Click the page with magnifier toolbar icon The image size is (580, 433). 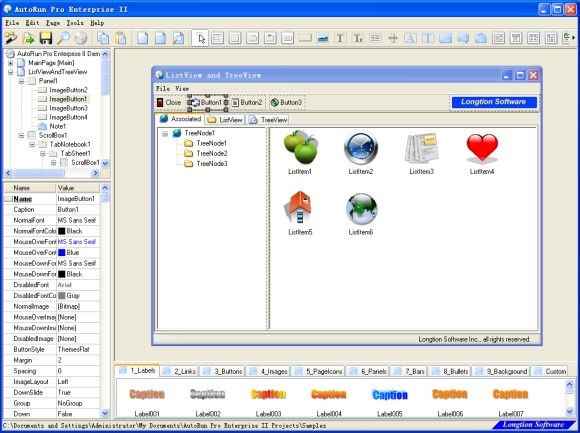pyautogui.click(x=178, y=38)
